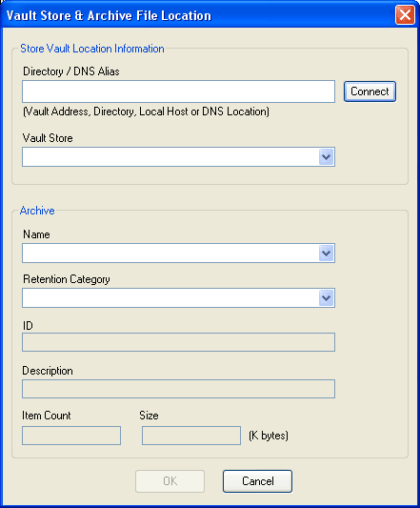Click the Cancel button
This screenshot has height=508, width=420.
[257, 481]
